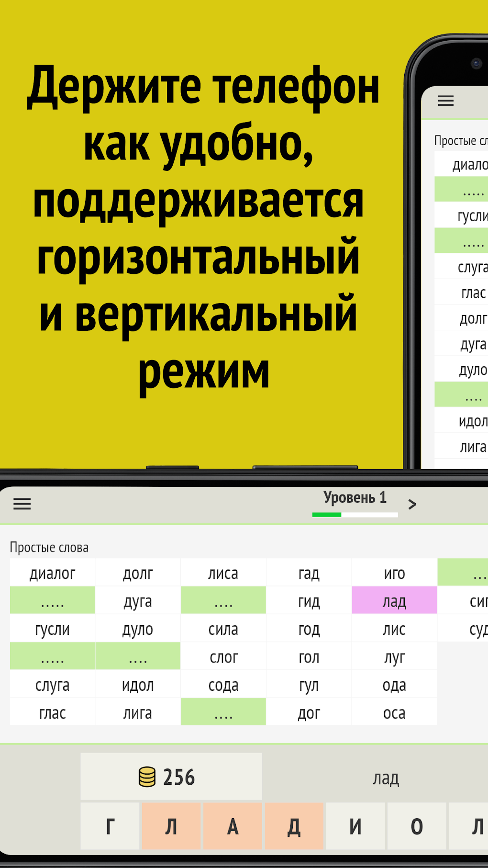This screenshot has width=488, height=868.
Task: Select гусли on the vertical phone
Action: pos(462,215)
